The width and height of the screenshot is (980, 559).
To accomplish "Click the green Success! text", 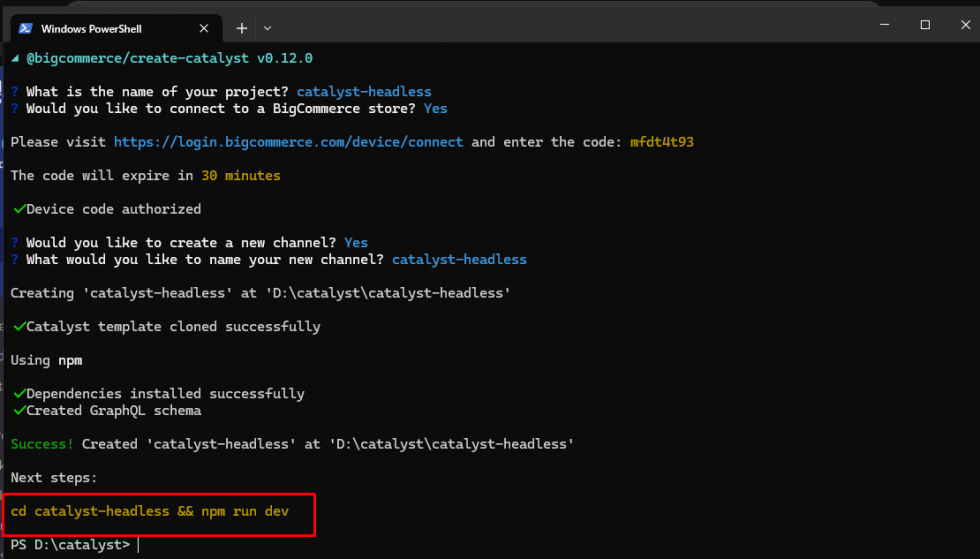I will point(41,443).
